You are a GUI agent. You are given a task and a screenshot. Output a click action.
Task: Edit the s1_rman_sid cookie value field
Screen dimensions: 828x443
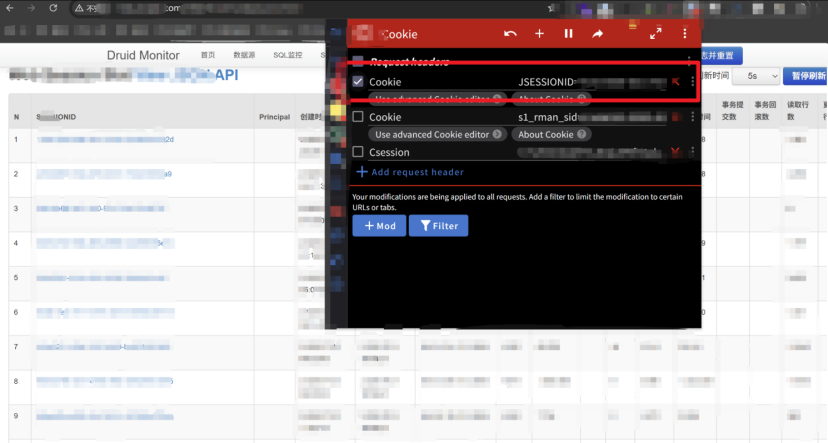[592, 117]
